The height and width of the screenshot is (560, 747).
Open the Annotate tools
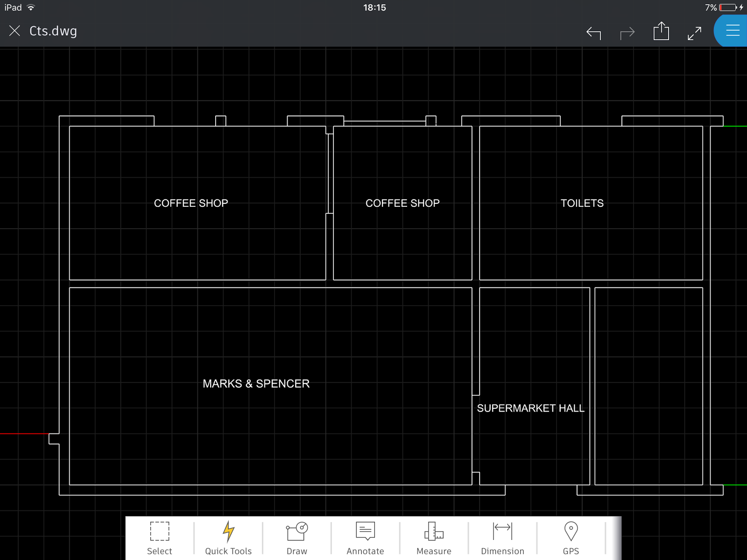click(x=366, y=538)
